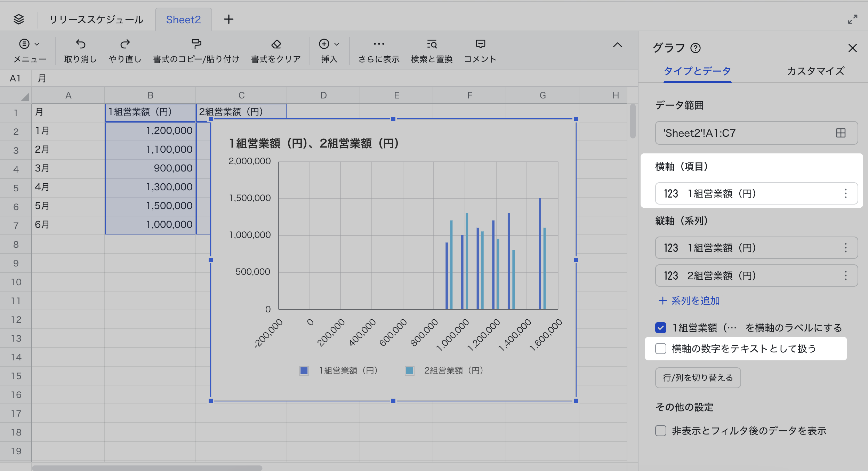Open the sheet layers list icon
This screenshot has height=471, width=868.
coord(19,19)
